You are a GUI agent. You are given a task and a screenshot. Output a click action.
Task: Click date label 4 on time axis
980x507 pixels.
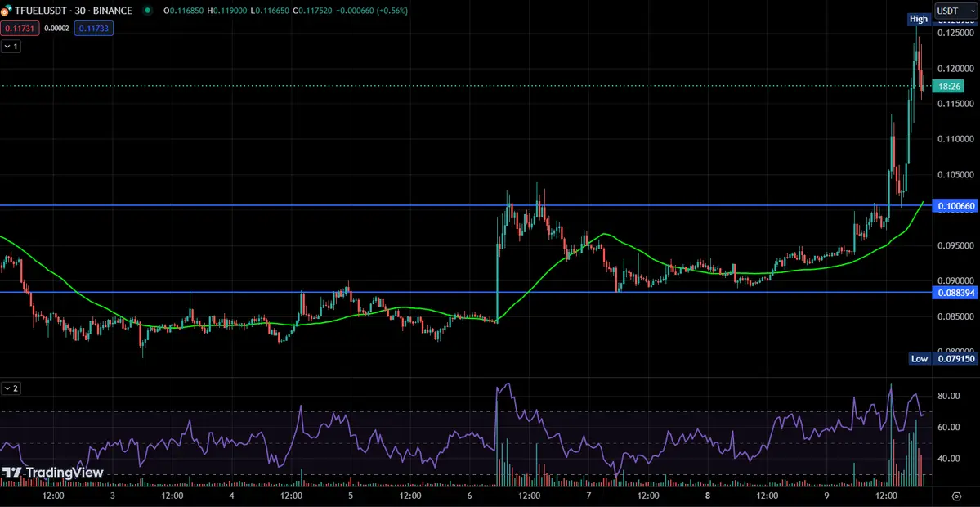(232, 496)
